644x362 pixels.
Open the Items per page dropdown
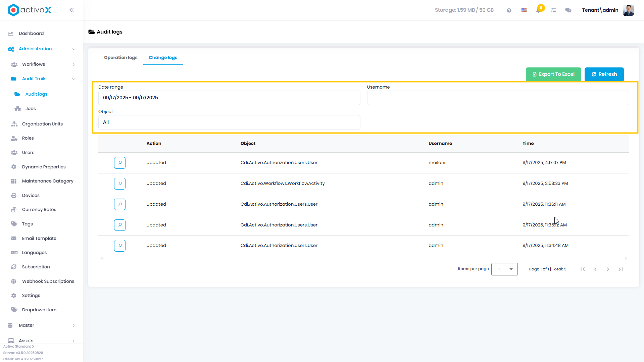coord(504,269)
